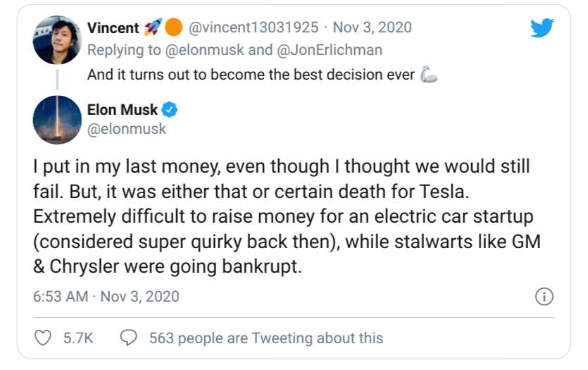
Task: Open the @elonmusk handle under the name
Action: coord(127,130)
